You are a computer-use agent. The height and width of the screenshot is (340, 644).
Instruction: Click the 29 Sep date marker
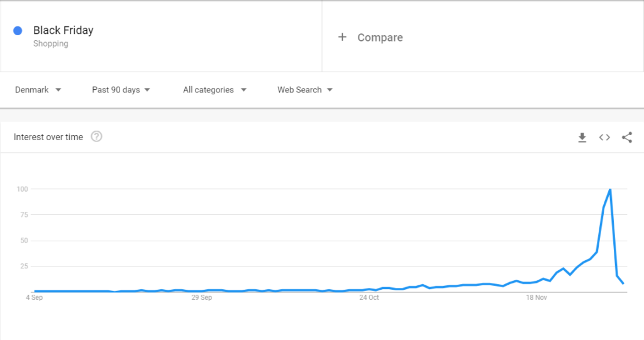click(202, 297)
